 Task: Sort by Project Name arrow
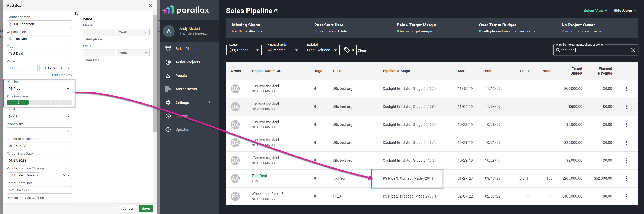(279, 71)
